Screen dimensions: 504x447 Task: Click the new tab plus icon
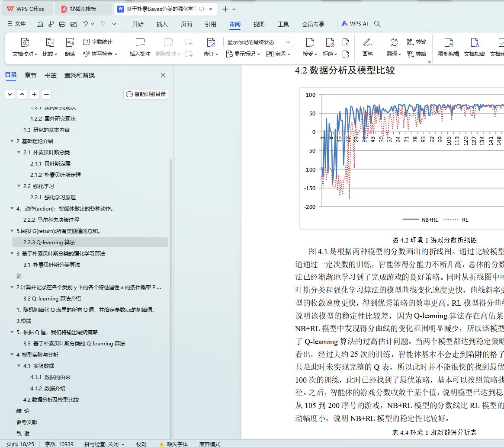(225, 9)
